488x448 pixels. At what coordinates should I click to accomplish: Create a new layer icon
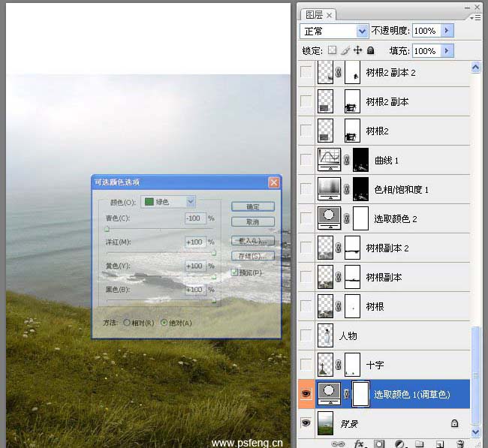pos(440,444)
